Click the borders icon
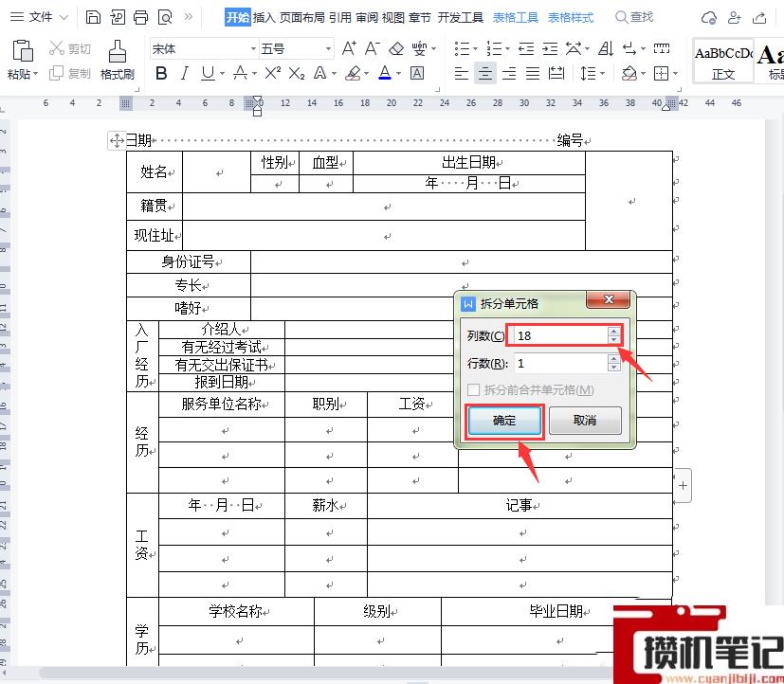This screenshot has width=784, height=684. tap(661, 74)
